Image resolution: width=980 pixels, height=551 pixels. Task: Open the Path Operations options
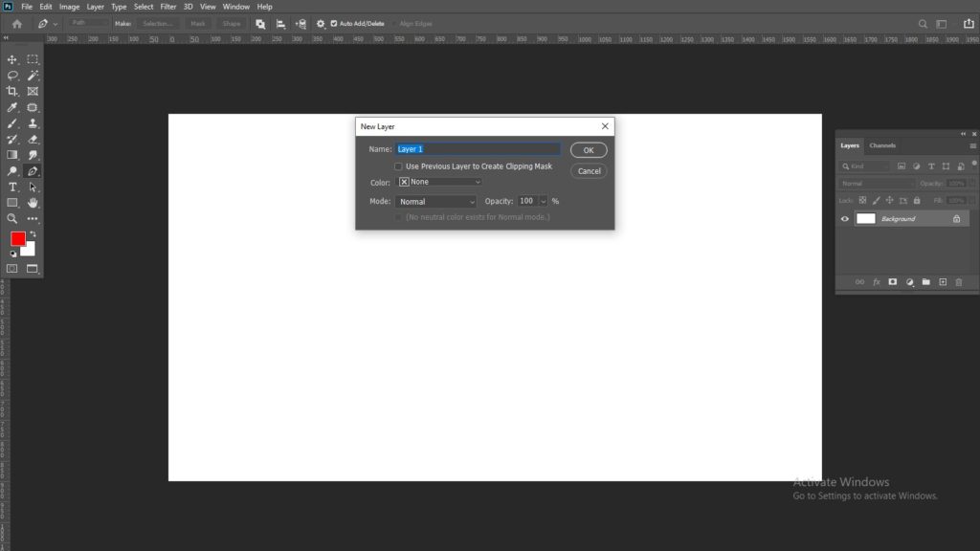[x=260, y=24]
